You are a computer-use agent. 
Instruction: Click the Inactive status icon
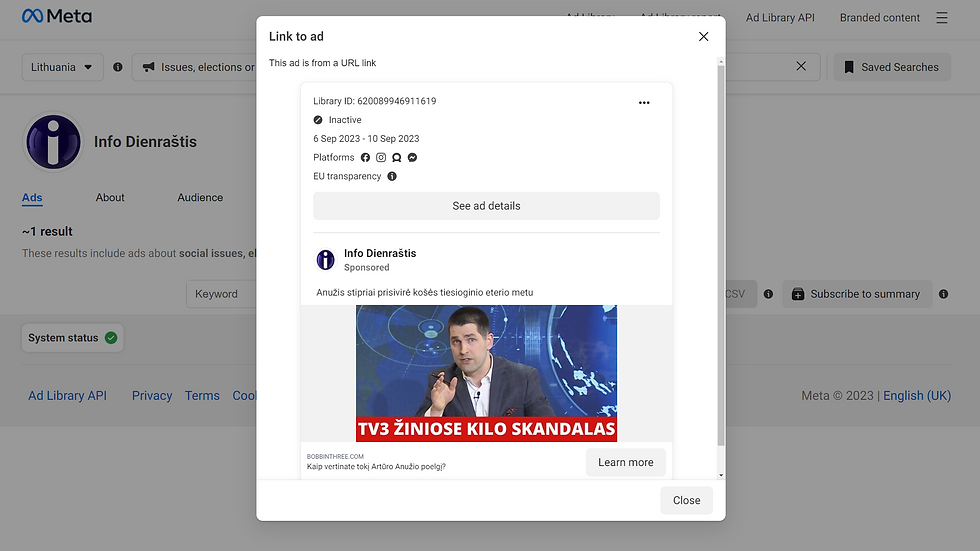tap(318, 120)
